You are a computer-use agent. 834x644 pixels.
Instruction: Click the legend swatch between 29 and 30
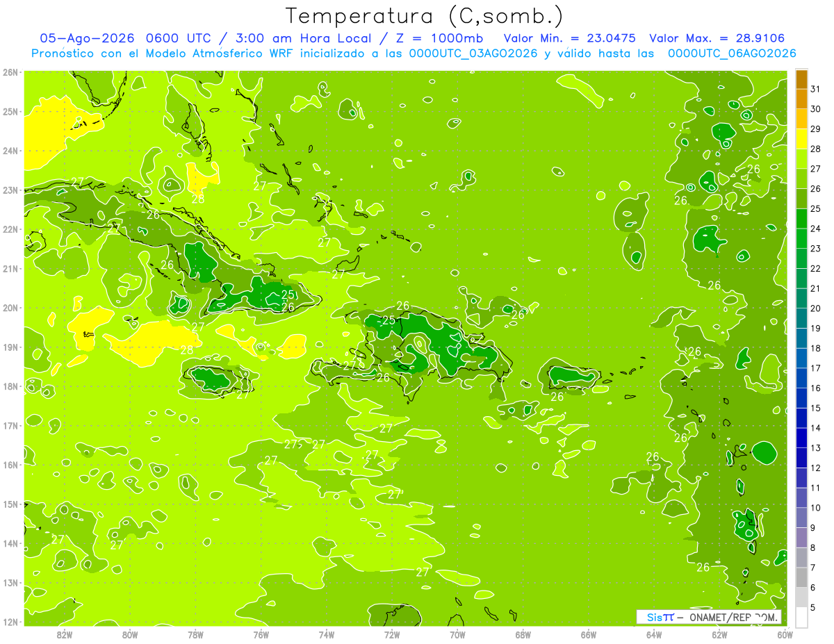(x=801, y=119)
